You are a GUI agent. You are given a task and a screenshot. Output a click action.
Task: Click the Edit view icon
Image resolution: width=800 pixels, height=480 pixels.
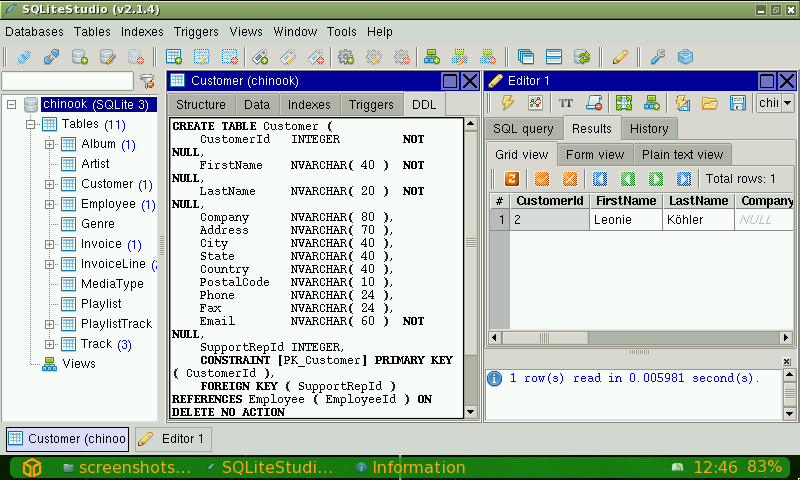click(460, 57)
